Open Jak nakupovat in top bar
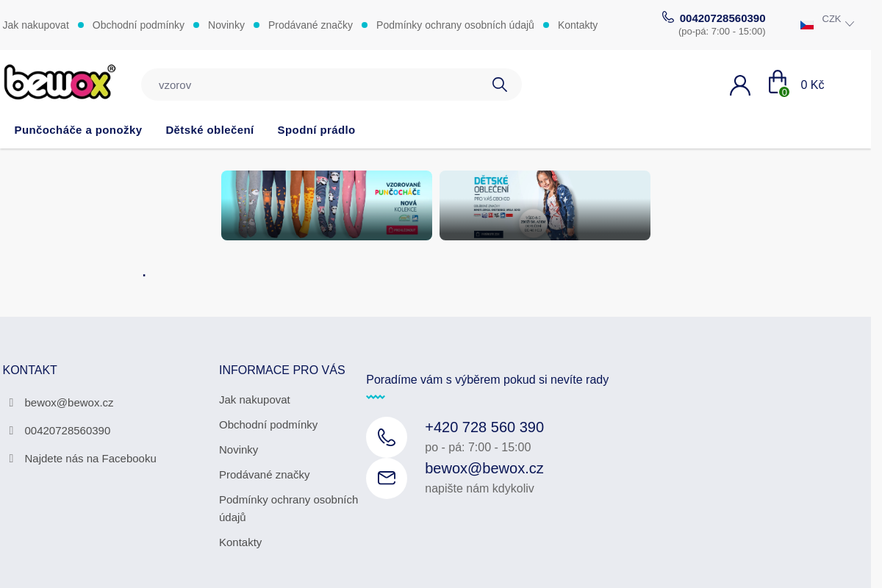The image size is (882, 588). 36,25
